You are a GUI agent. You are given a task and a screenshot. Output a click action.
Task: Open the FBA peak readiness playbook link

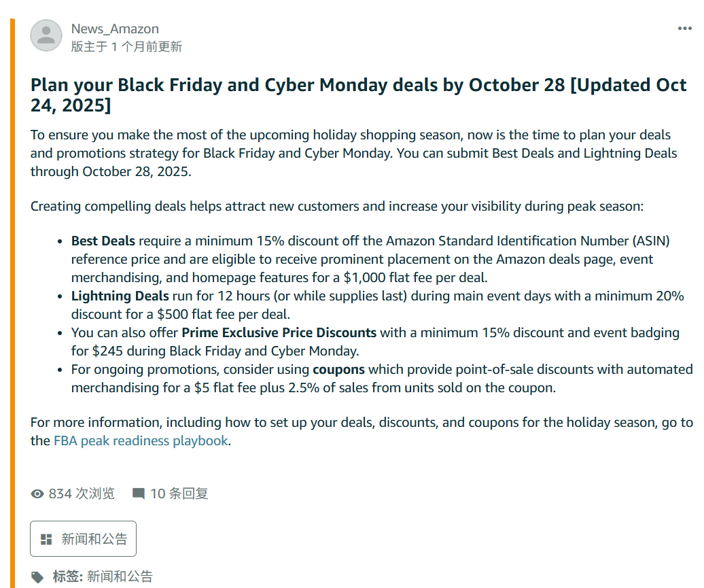141,440
